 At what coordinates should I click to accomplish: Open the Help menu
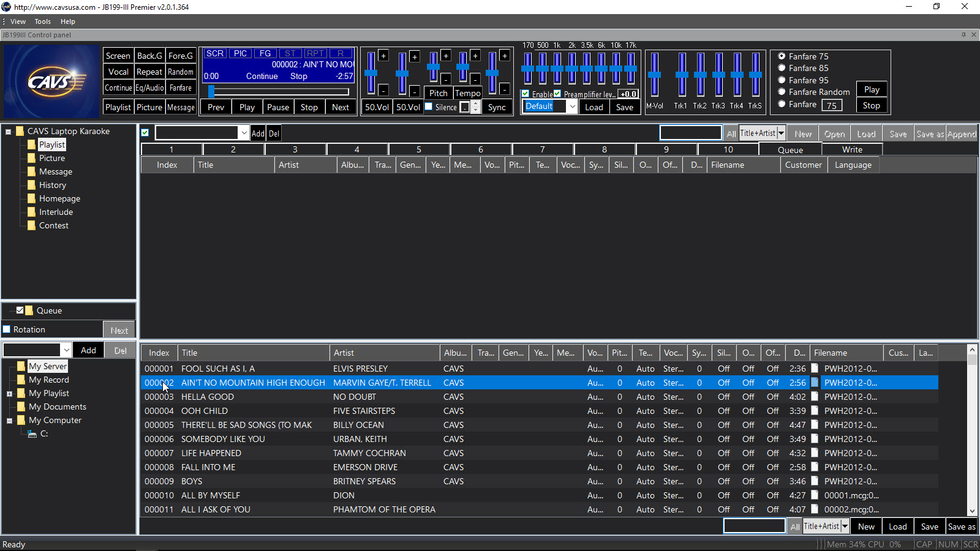(x=67, y=21)
